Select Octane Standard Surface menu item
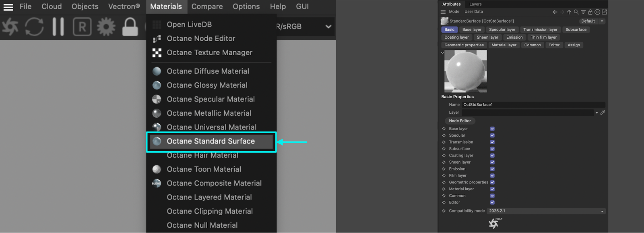This screenshot has width=644, height=233. [211, 141]
